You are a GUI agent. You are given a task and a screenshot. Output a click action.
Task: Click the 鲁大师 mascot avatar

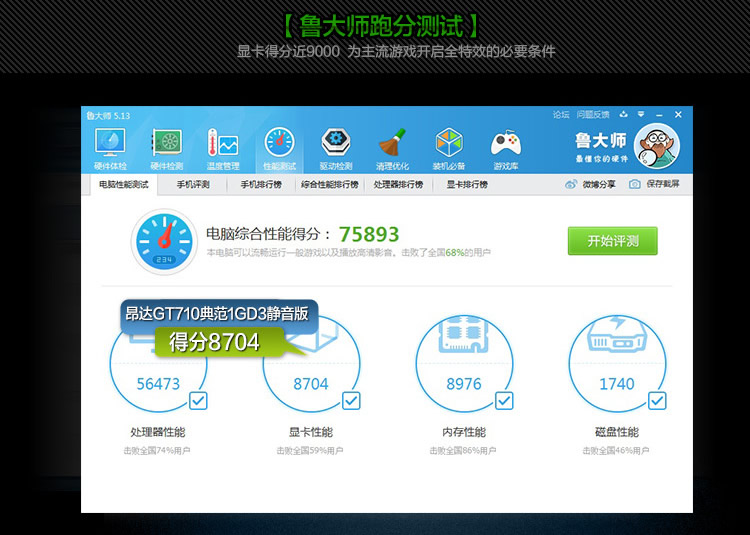pos(657,146)
